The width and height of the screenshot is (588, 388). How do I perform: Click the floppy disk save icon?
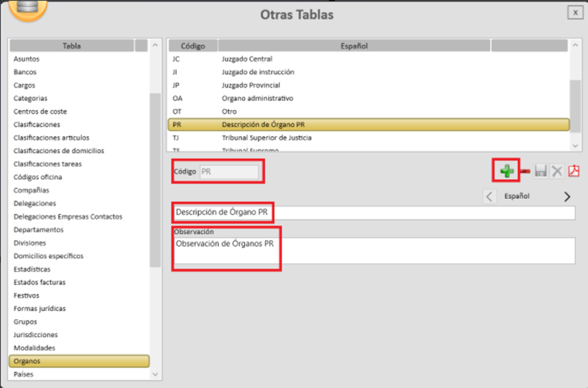pyautogui.click(x=540, y=171)
